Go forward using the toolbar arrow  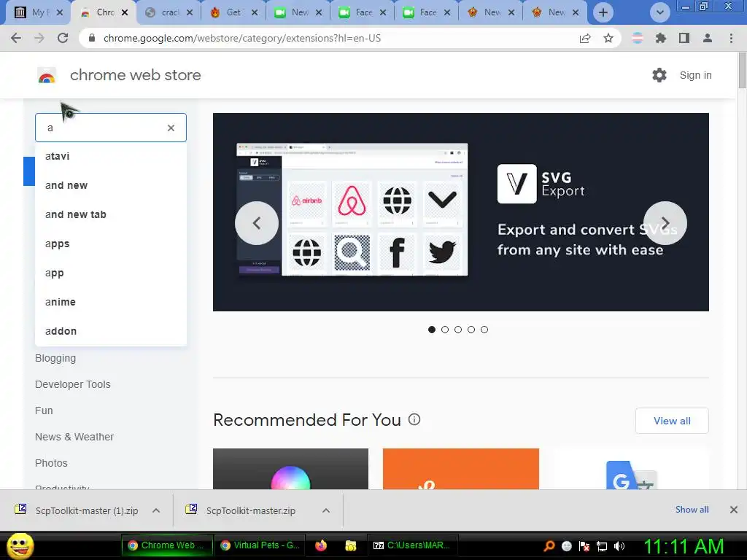39,38
